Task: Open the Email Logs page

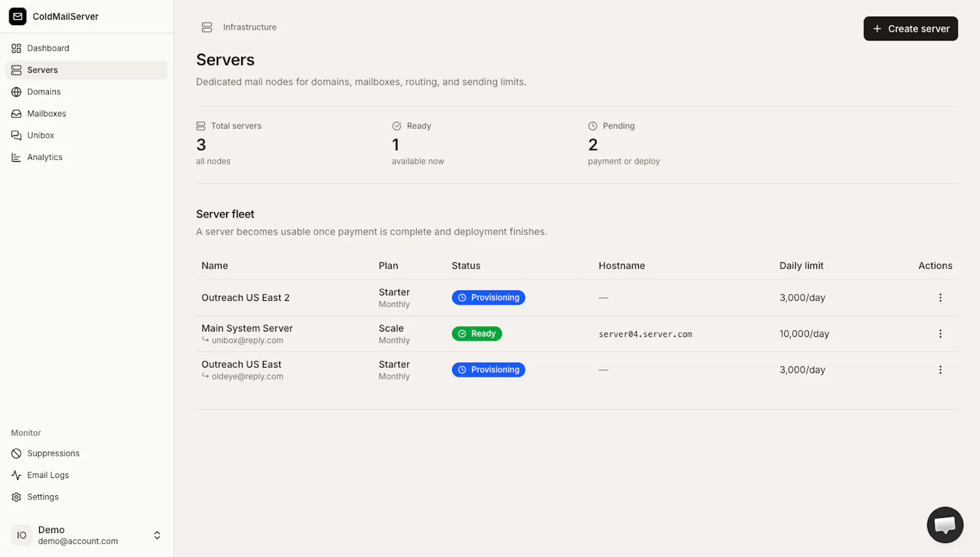Action: (x=86, y=475)
